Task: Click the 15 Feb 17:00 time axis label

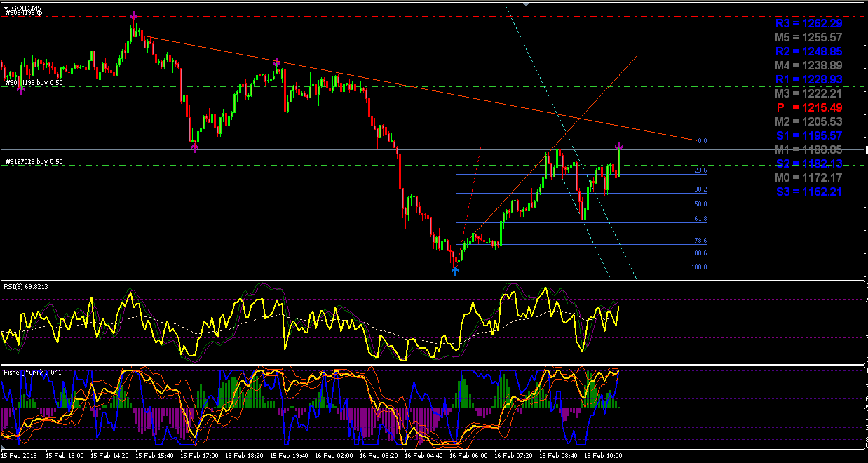Action: click(x=201, y=455)
